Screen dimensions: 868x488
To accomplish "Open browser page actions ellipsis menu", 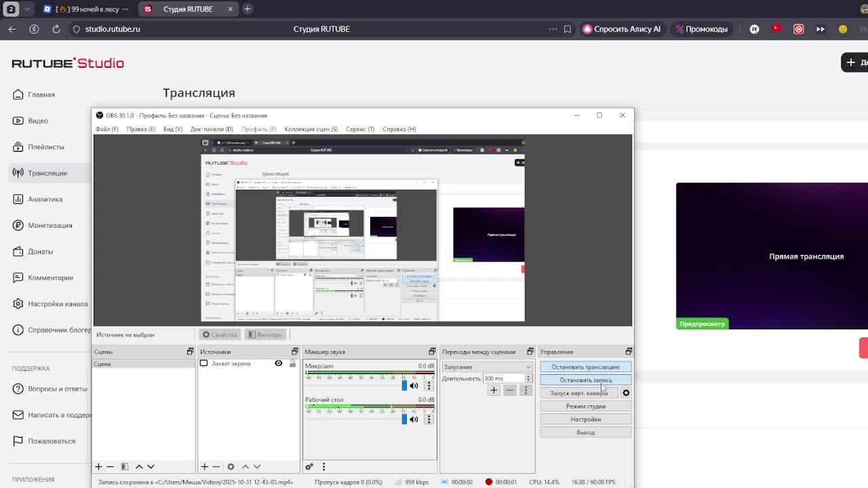I will click(553, 29).
